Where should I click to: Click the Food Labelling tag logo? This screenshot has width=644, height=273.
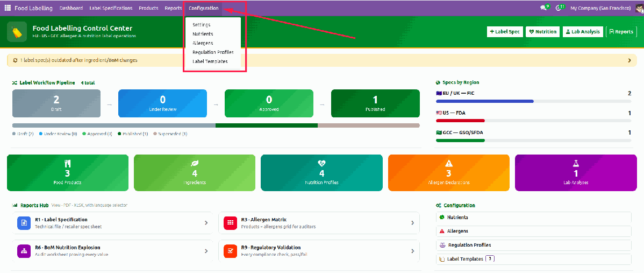pos(17,32)
